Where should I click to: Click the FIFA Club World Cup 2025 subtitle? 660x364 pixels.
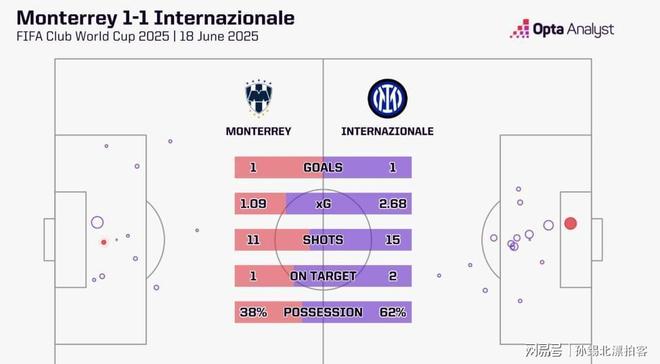click(93, 36)
